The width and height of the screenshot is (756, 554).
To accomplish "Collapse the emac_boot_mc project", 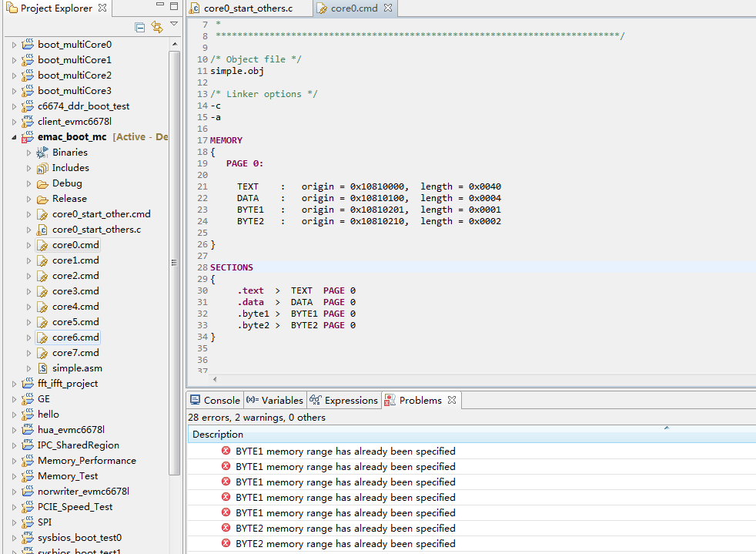I will point(14,137).
